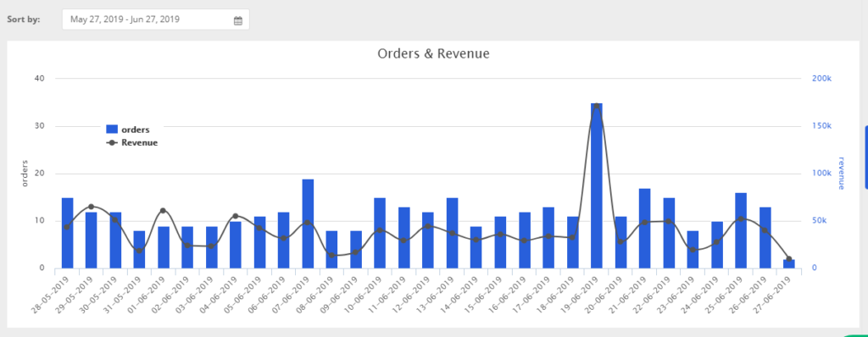This screenshot has height=337, width=868.
Task: Click the revenue point on 29-05-2019
Action: tap(92, 207)
